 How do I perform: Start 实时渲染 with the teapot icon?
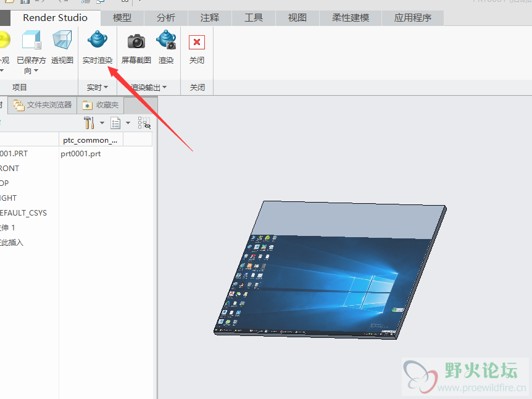tap(98, 40)
